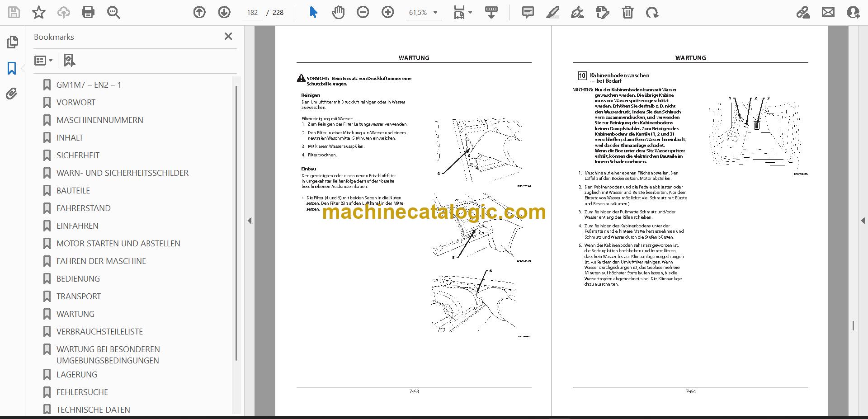
Task: Open bookmarks options menu dropdown
Action: tap(43, 60)
